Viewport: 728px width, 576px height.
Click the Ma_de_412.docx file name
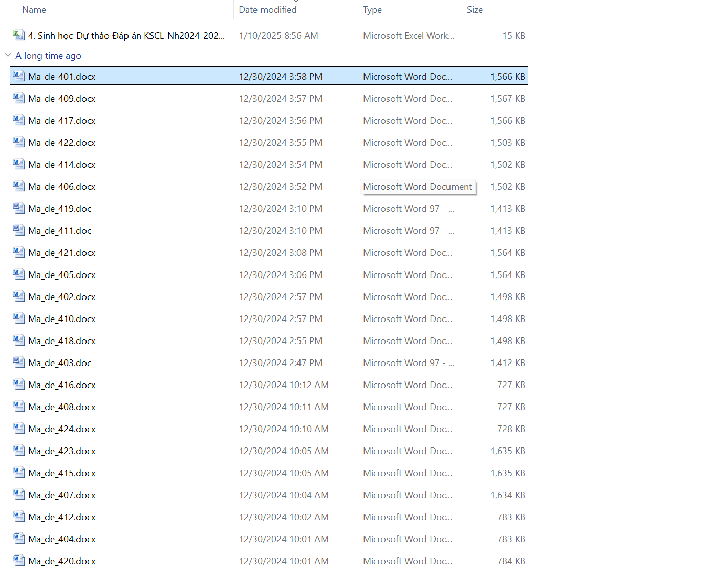click(x=62, y=517)
